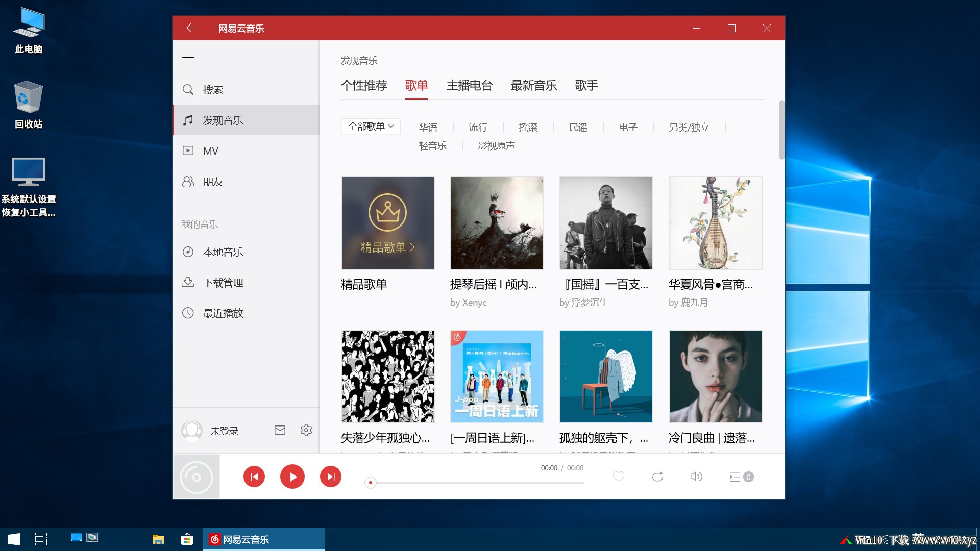Open the 精品歌单 cover thumbnail
The height and width of the screenshot is (551, 980).
(388, 223)
